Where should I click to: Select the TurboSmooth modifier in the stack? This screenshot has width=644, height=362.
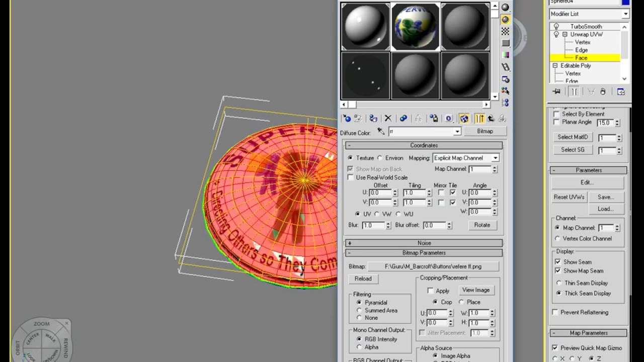[586, 27]
